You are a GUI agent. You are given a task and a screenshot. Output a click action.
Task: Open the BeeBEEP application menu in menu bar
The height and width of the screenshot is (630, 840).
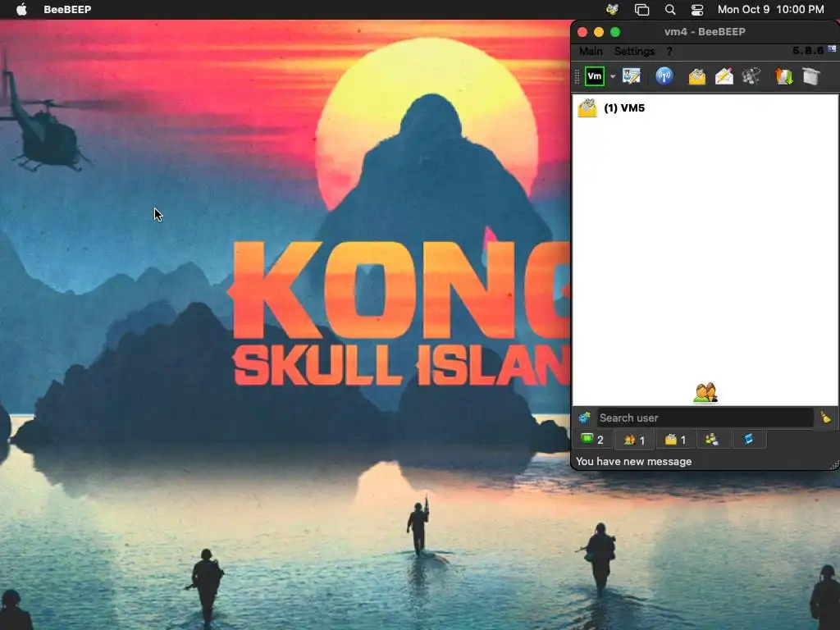[67, 9]
